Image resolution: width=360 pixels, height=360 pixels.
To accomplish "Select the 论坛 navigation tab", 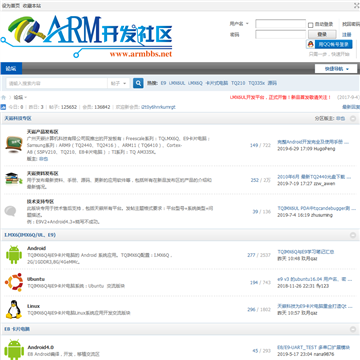I will (x=11, y=69).
